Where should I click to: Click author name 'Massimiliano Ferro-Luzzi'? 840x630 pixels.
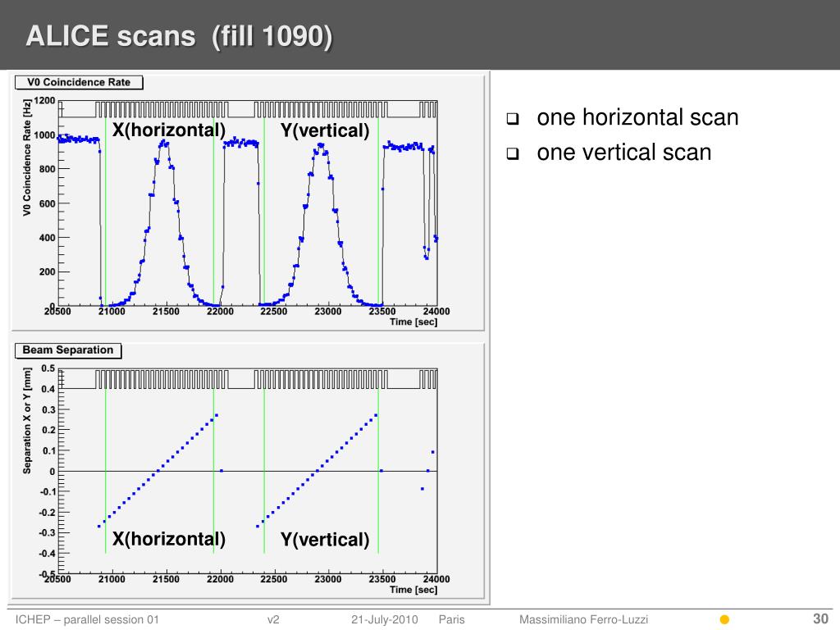click(583, 619)
